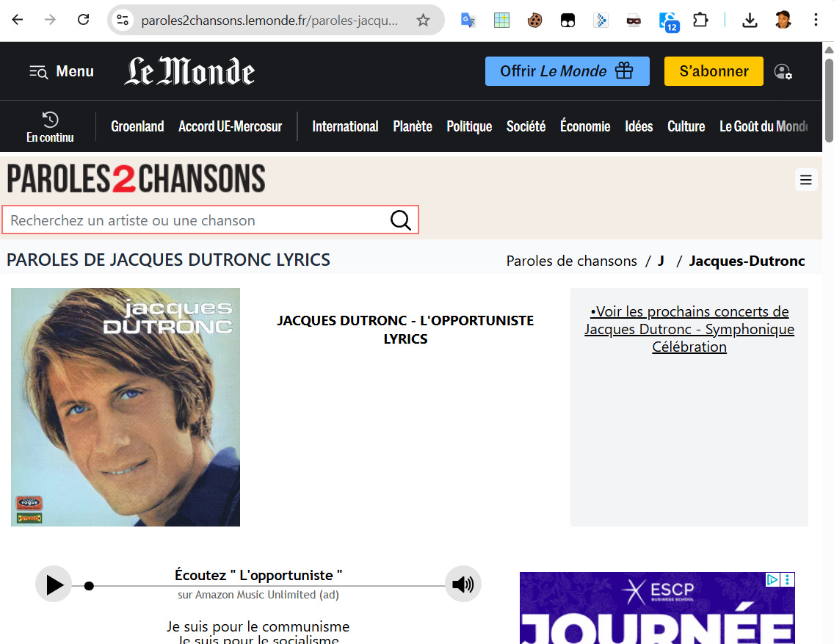
Task: Click the audio progress slider knob
Action: (x=90, y=586)
